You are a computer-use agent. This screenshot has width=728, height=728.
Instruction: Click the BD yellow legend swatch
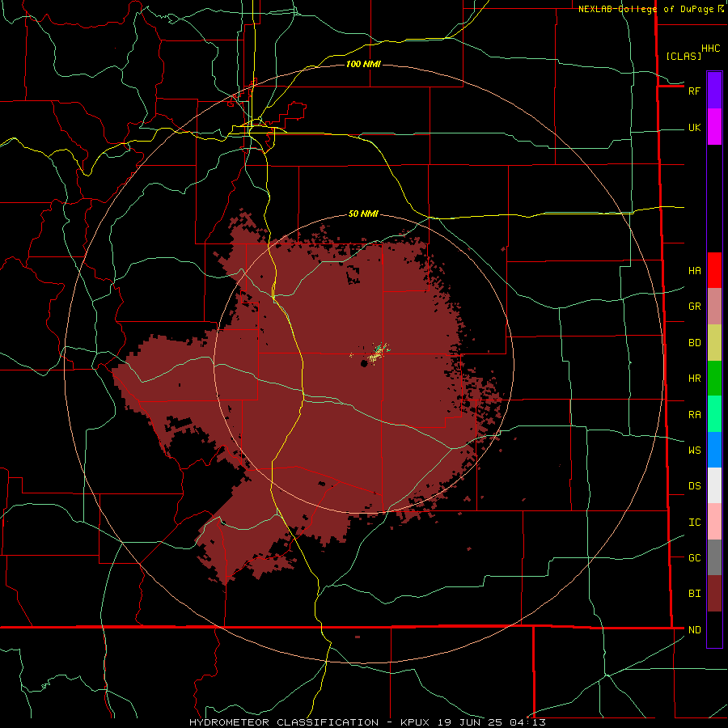714,343
